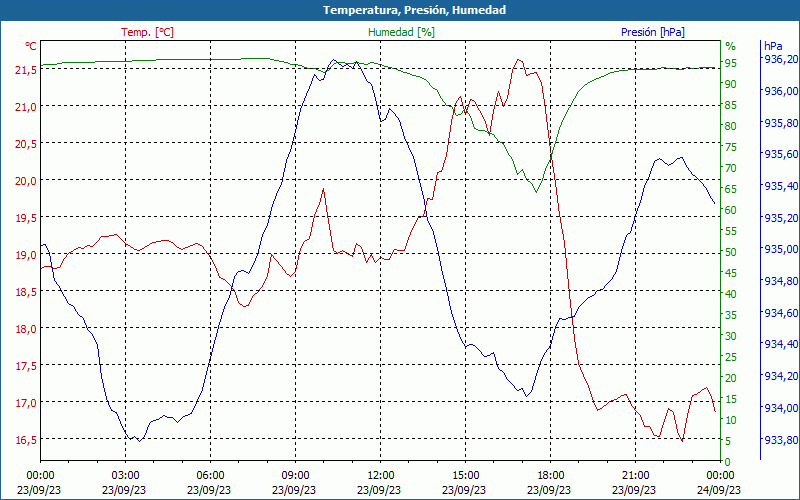The width and height of the screenshot is (800, 500).
Task: Click humidity axis value 5
Action: [x=728, y=441]
